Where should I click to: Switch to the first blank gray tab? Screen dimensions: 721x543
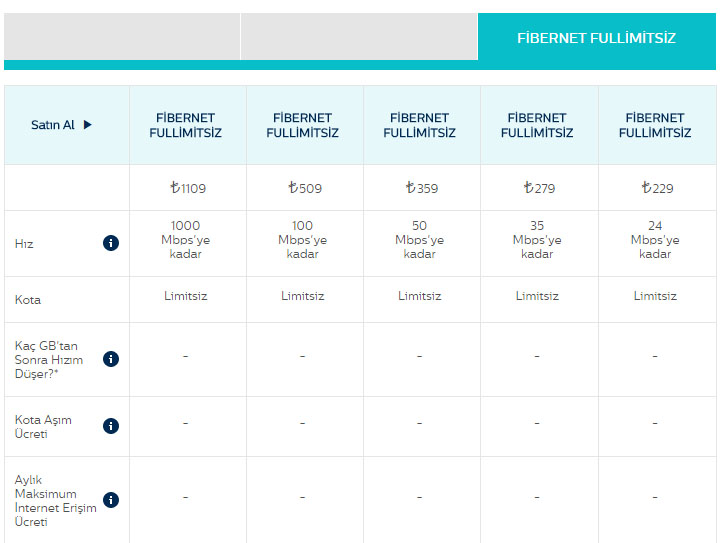pyautogui.click(x=122, y=38)
